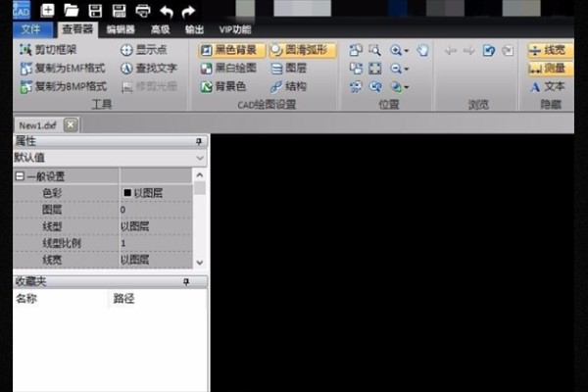Switch to the 高级 tab
This screenshot has height=392, width=588.
point(160,29)
